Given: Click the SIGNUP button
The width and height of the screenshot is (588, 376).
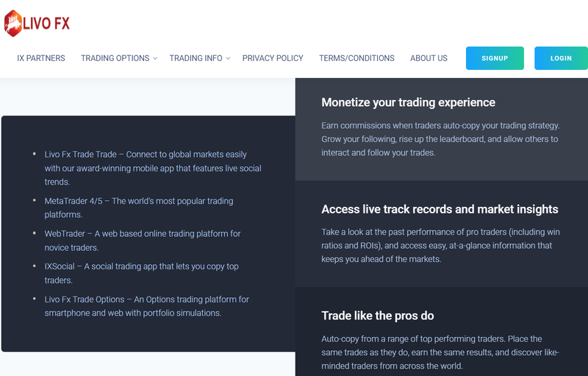Looking at the screenshot, I should (495, 58).
